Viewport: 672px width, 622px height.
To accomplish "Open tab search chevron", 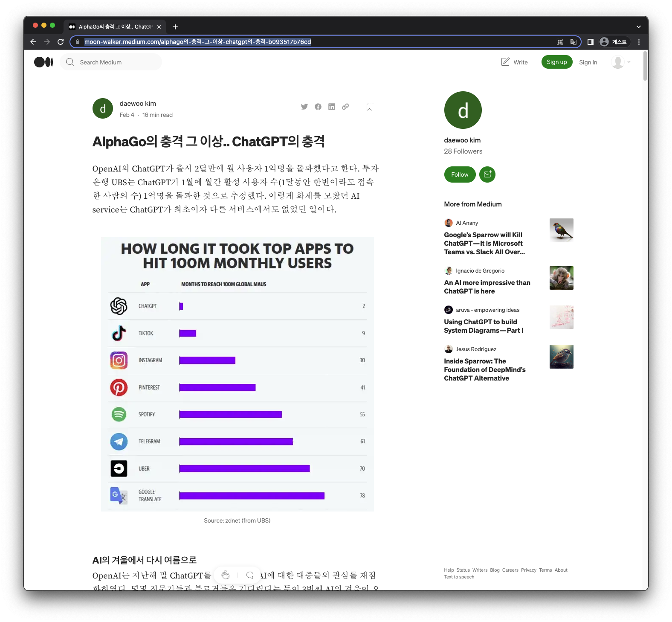I will click(639, 27).
